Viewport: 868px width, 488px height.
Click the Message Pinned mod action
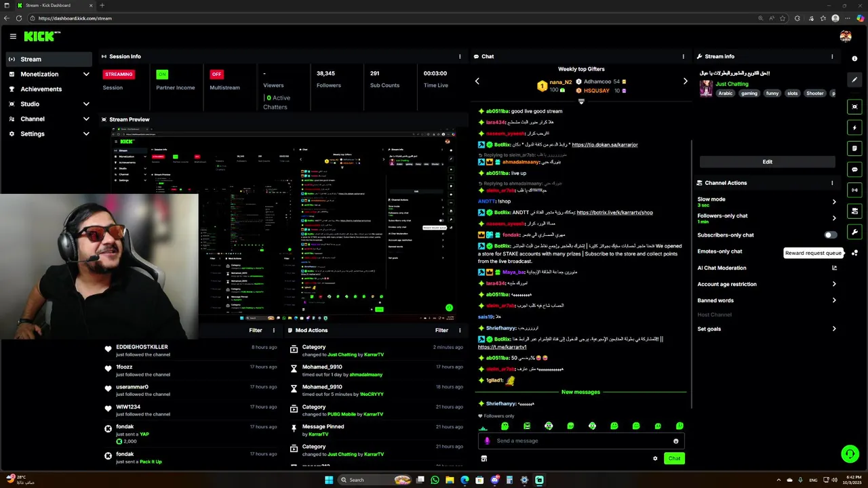coord(376,430)
